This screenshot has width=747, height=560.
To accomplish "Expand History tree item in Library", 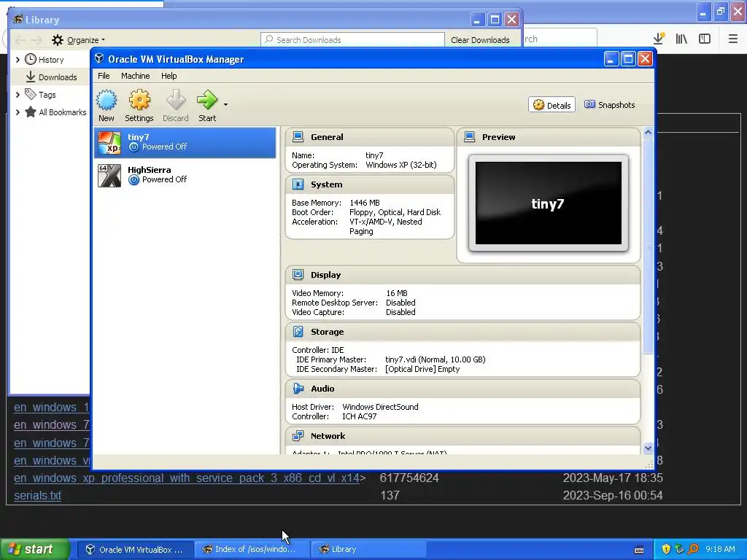I will [18, 60].
